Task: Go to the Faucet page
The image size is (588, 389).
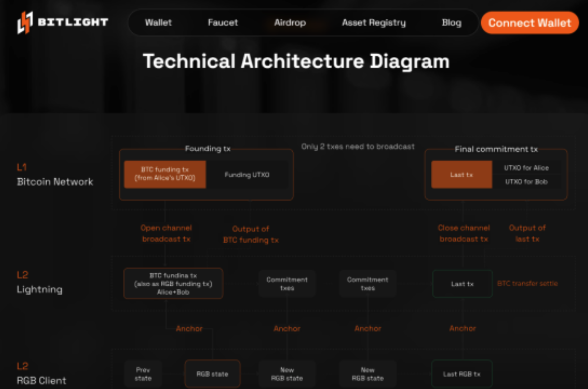Action: click(x=223, y=23)
